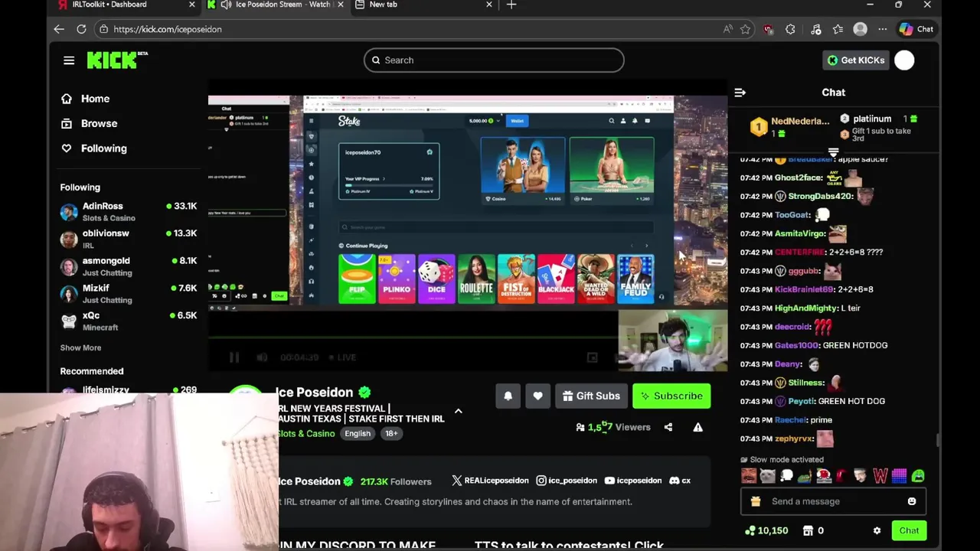The width and height of the screenshot is (980, 551).
Task: Click the Kick logo
Action: pyautogui.click(x=116, y=60)
